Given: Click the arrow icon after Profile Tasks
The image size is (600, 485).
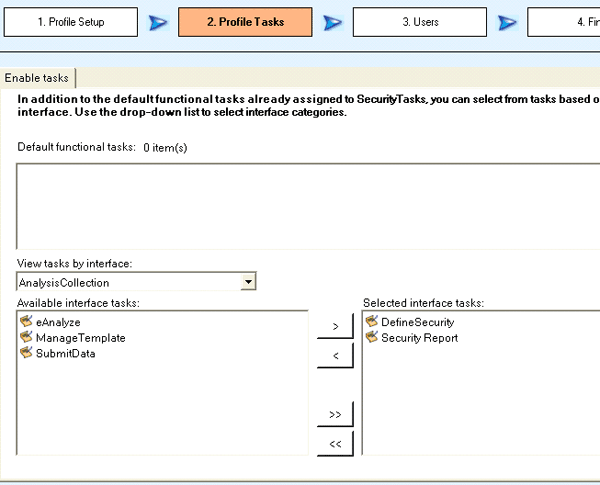Looking at the screenshot, I should click(x=333, y=22).
